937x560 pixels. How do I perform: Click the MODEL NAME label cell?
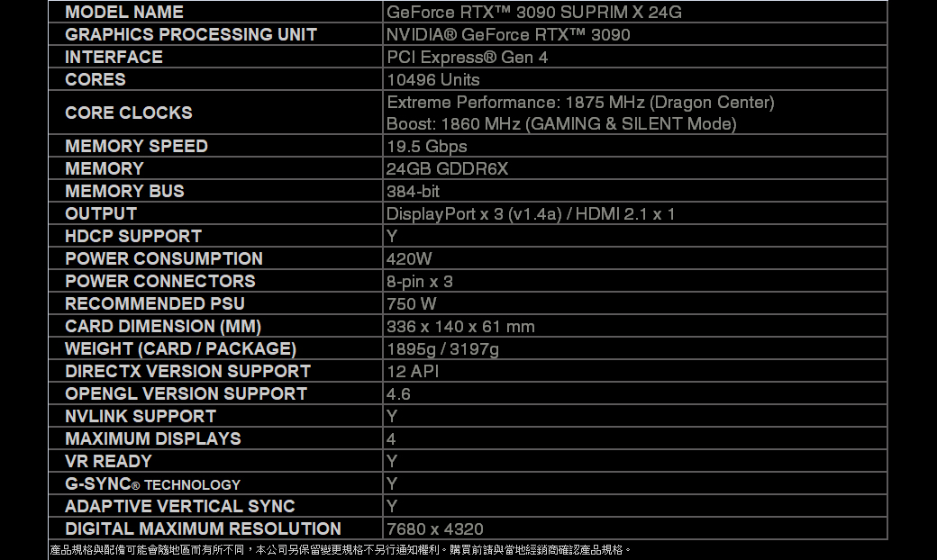click(x=124, y=13)
